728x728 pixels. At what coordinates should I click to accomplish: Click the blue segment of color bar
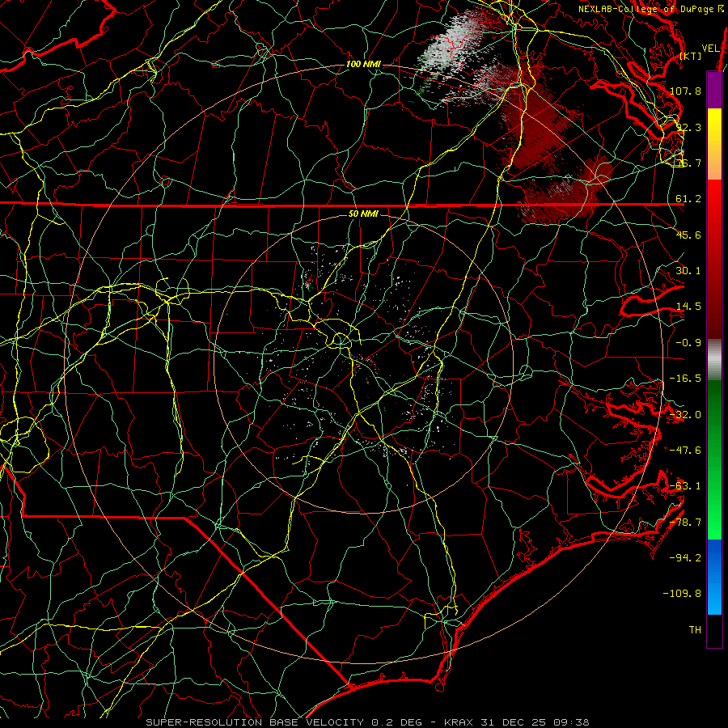[714, 577]
